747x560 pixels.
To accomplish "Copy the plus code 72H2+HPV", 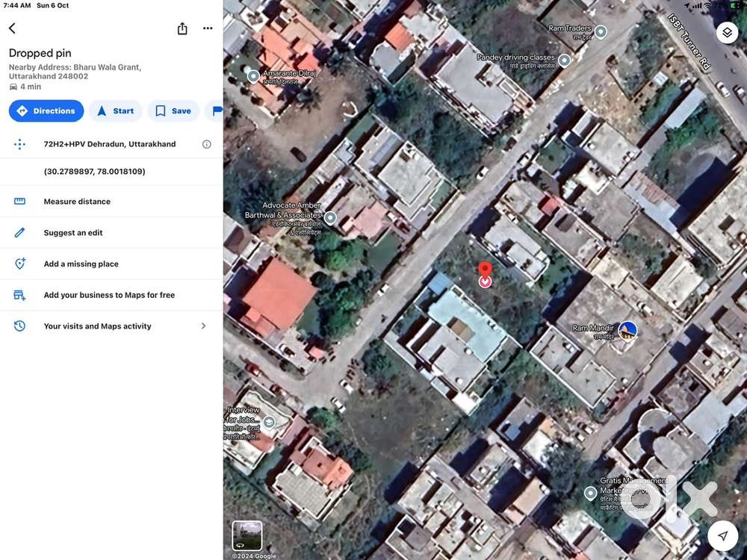I will coord(109,144).
